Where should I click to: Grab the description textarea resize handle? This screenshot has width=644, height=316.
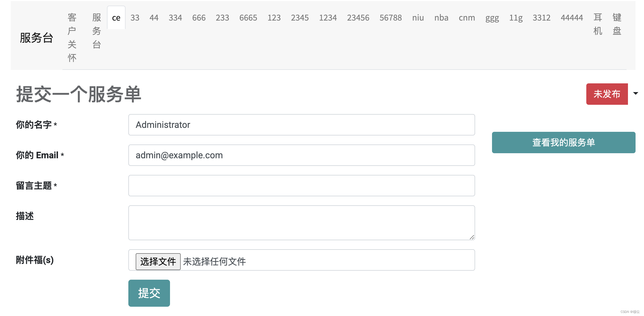click(472, 237)
